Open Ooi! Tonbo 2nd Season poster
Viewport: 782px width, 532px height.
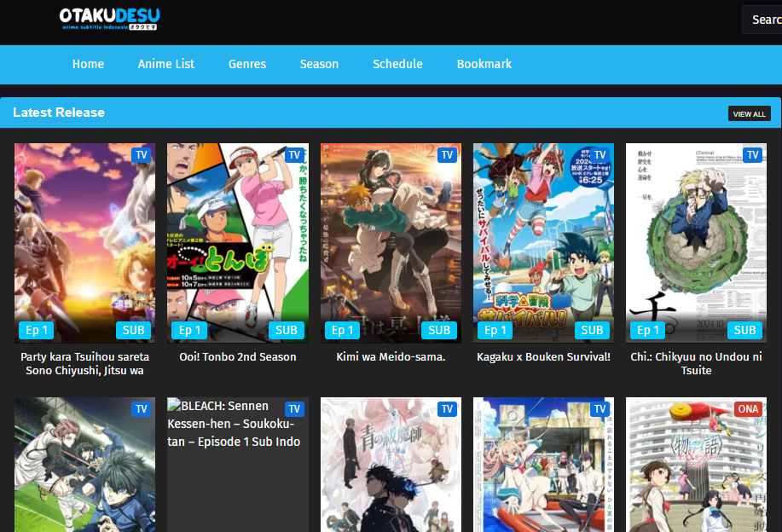point(238,243)
